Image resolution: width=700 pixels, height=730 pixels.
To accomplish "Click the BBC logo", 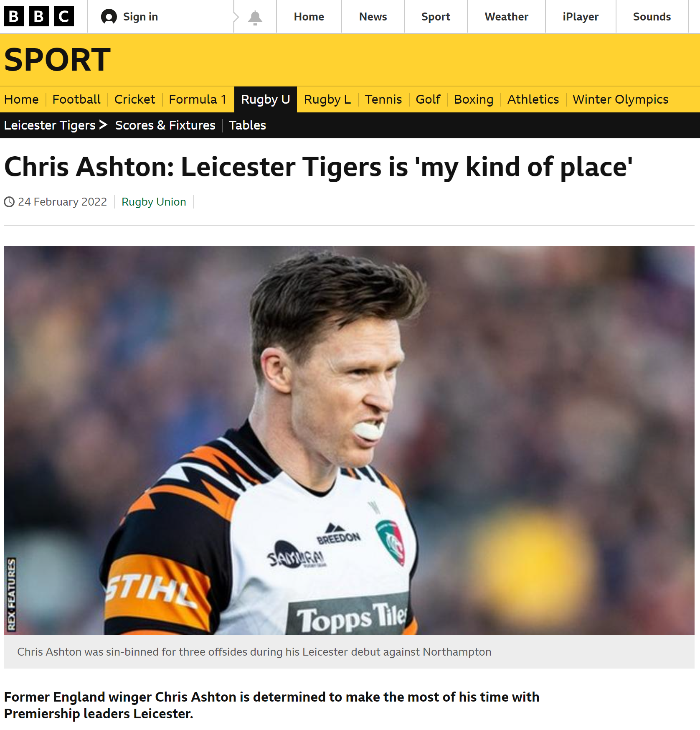I will pyautogui.click(x=39, y=16).
